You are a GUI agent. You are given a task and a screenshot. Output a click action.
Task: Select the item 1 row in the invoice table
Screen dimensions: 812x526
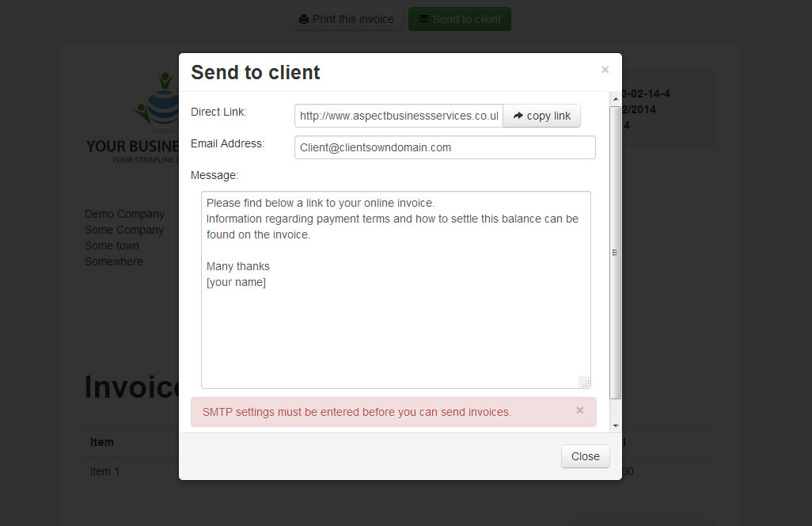pos(105,471)
